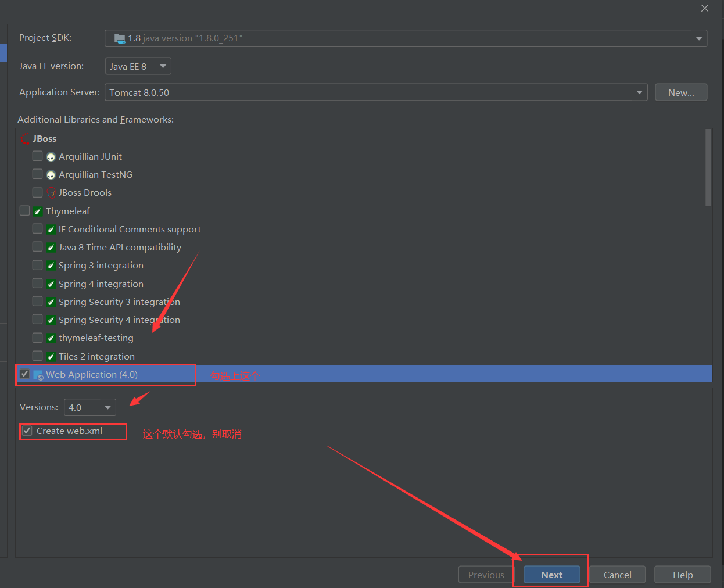Screen dimensions: 724x588
Task: Check the Spring 3 integration checkbox
Action: 38,265
